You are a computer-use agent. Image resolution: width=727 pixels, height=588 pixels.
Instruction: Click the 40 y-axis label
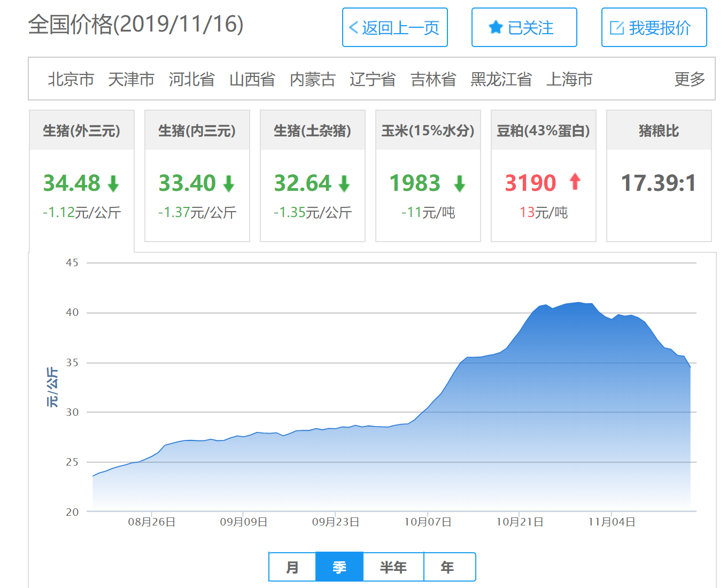72,312
